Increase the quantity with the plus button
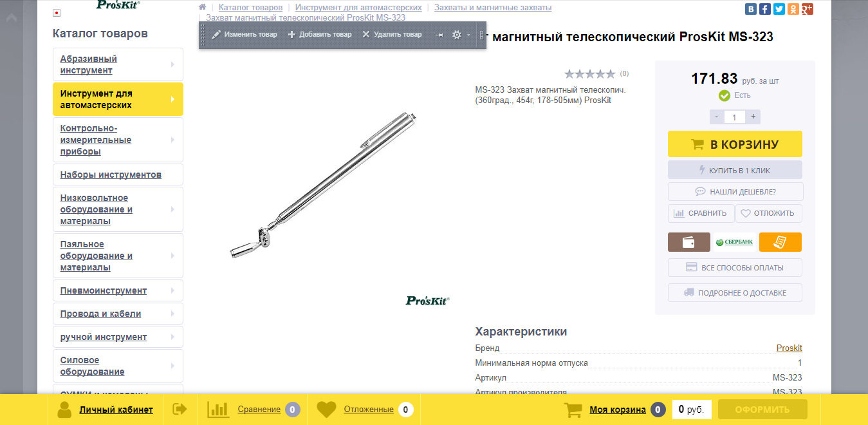 coord(753,117)
